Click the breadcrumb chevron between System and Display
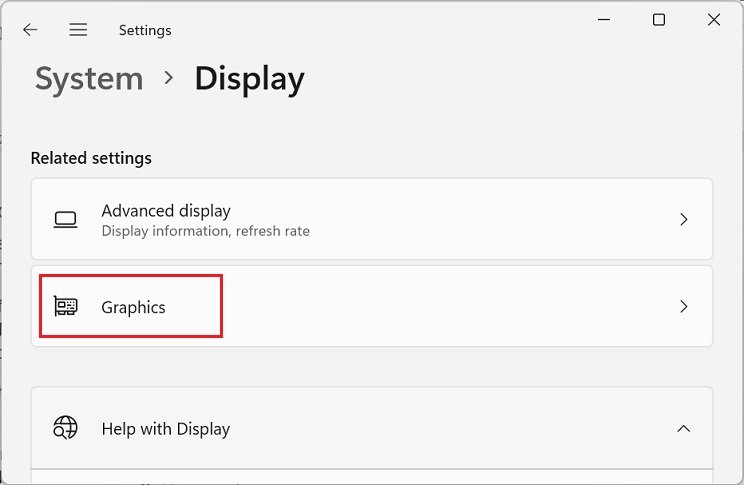This screenshot has height=485, width=744. 167,80
